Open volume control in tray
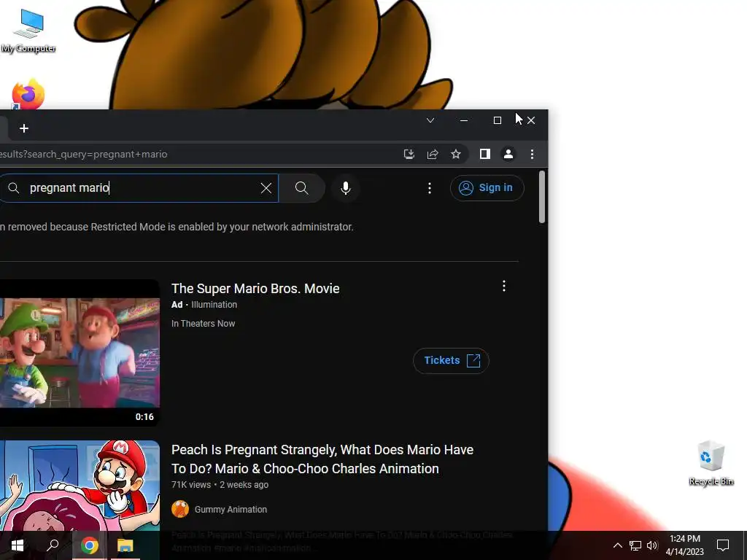This screenshot has width=747, height=560. click(652, 545)
